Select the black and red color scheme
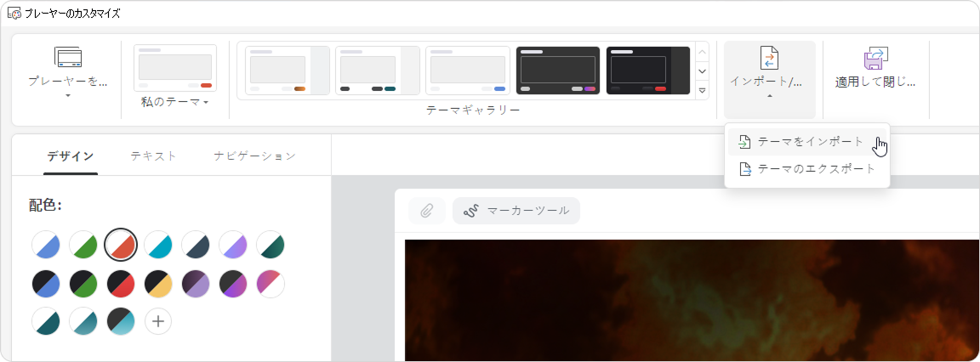 click(121, 284)
